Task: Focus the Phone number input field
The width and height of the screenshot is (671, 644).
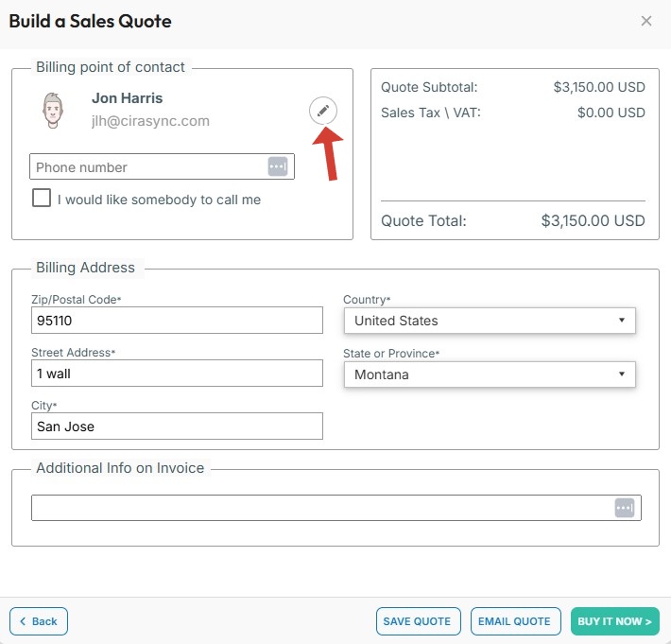Action: [x=146, y=167]
